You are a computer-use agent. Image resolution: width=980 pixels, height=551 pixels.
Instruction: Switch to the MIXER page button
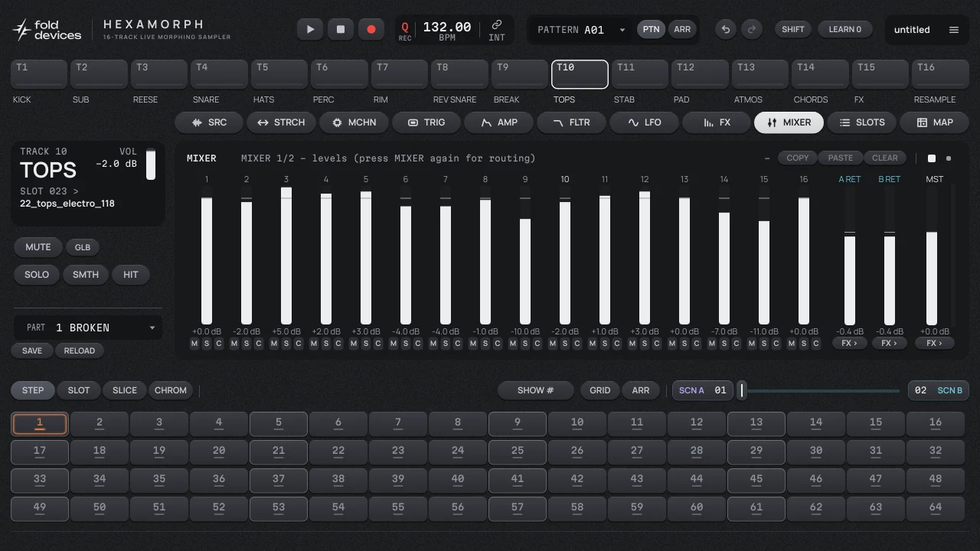pyautogui.click(x=789, y=122)
